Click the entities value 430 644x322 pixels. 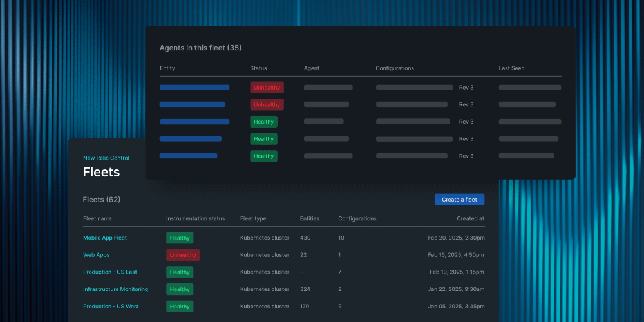305,238
